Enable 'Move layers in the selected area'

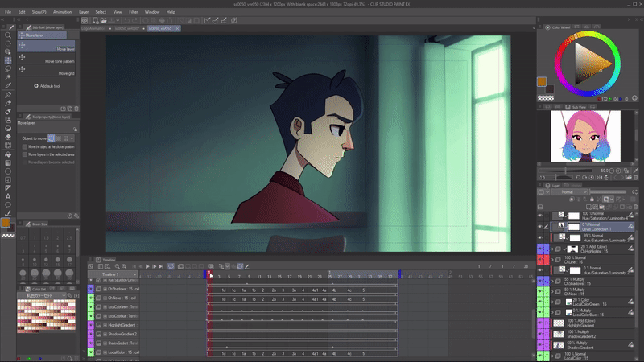tap(25, 154)
